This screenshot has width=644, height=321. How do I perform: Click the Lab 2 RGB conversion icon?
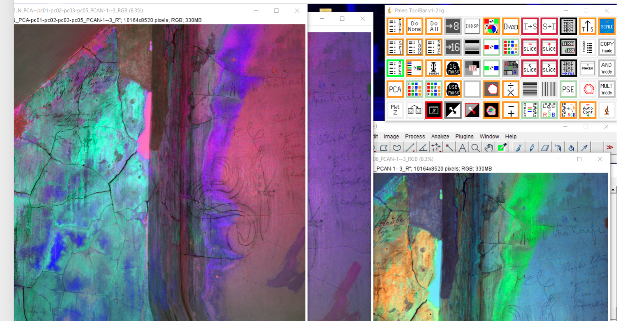549,110
